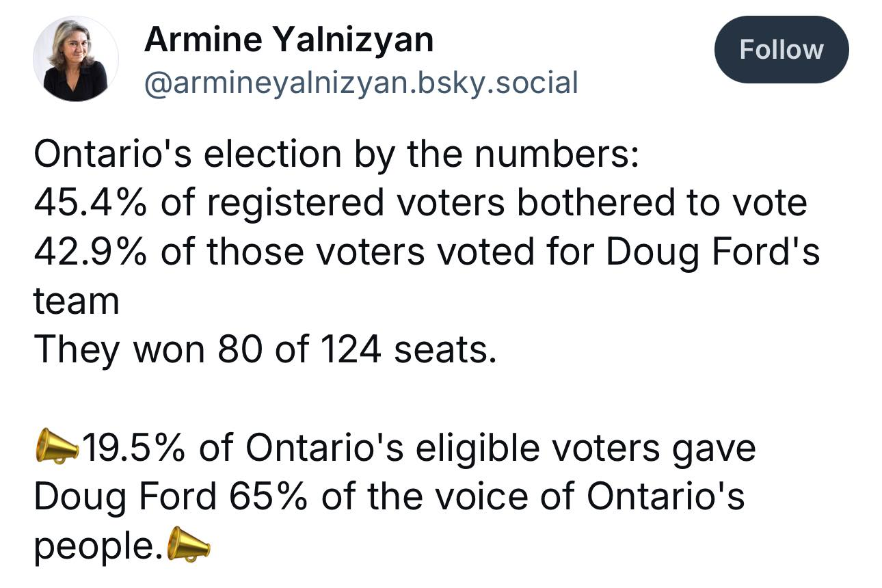Screen dimensions: 882x588
Task: Click the text 'They won 80 of 124 seats.'
Action: pos(264,349)
